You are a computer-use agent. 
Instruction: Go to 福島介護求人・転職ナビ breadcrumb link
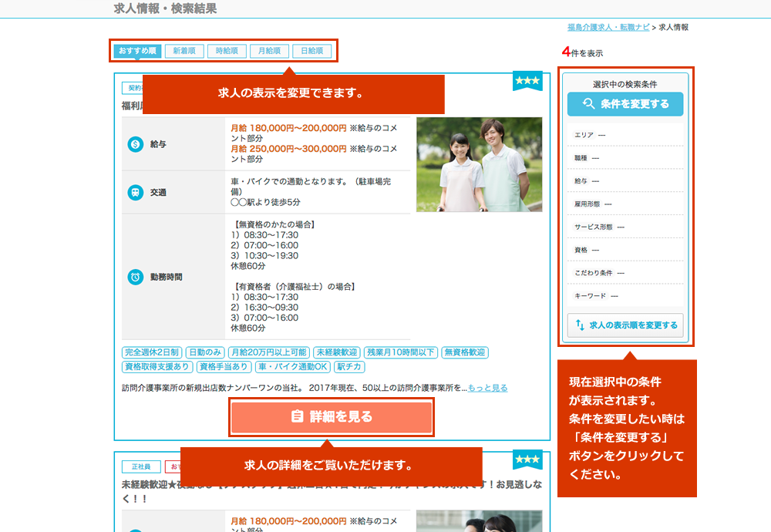(x=608, y=27)
